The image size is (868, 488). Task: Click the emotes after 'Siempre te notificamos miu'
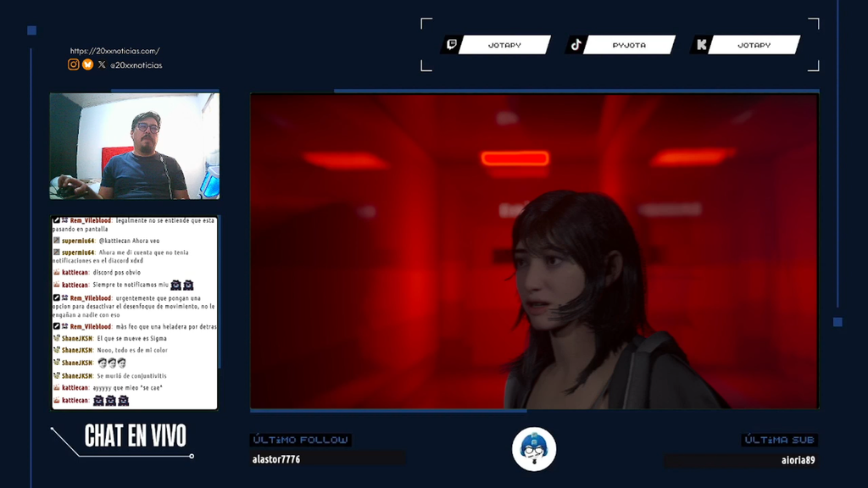point(182,285)
